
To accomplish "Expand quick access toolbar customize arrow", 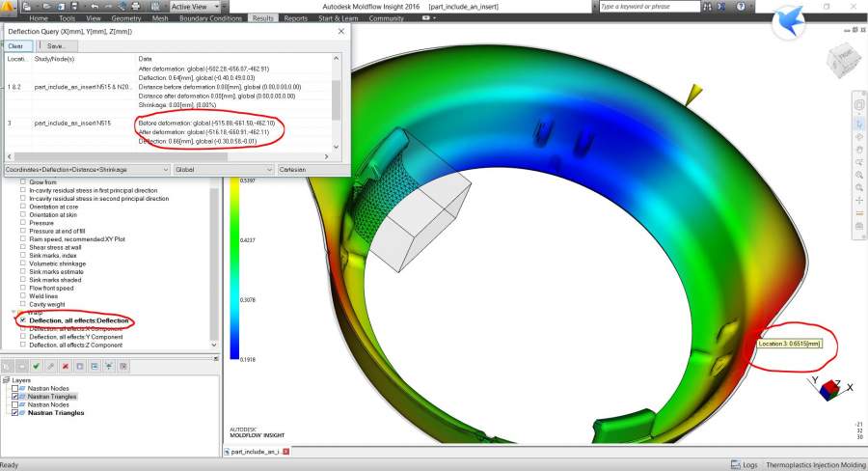I will [226, 7].
